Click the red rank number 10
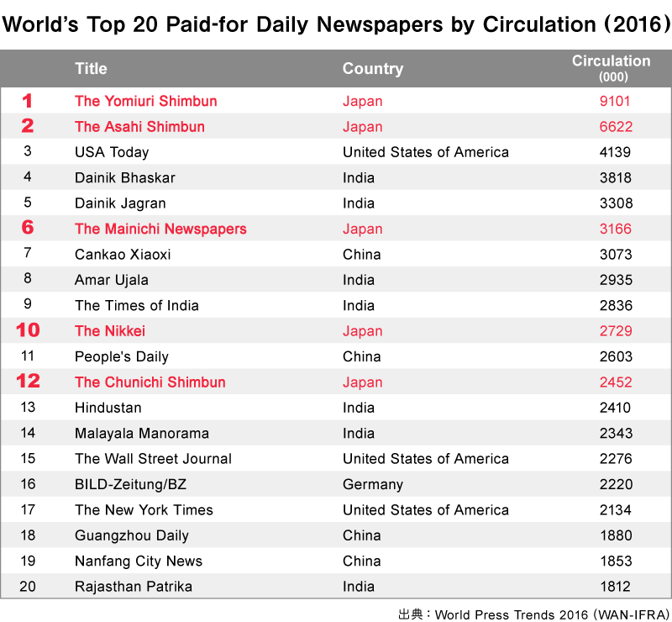Image resolution: width=672 pixels, height=622 pixels. pos(28,329)
